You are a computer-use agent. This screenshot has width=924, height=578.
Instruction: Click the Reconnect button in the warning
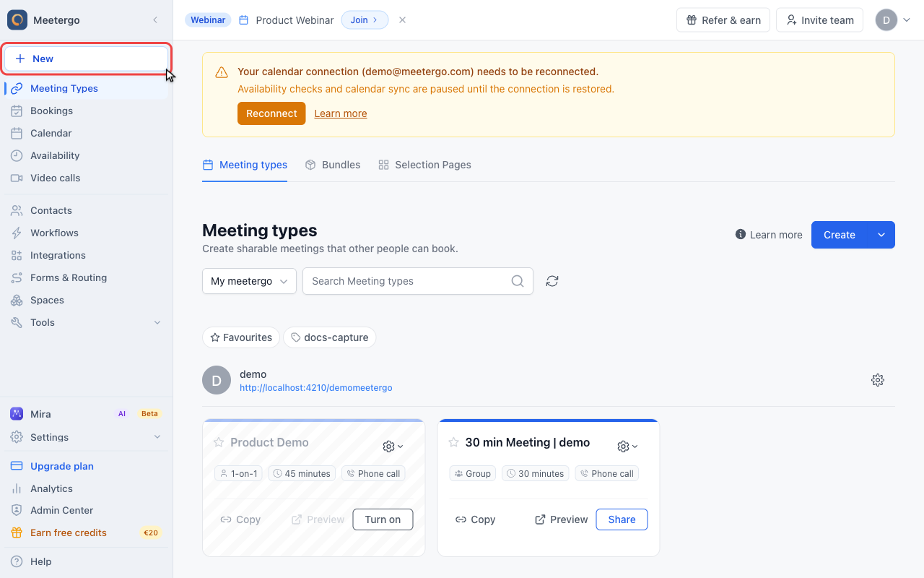point(271,113)
